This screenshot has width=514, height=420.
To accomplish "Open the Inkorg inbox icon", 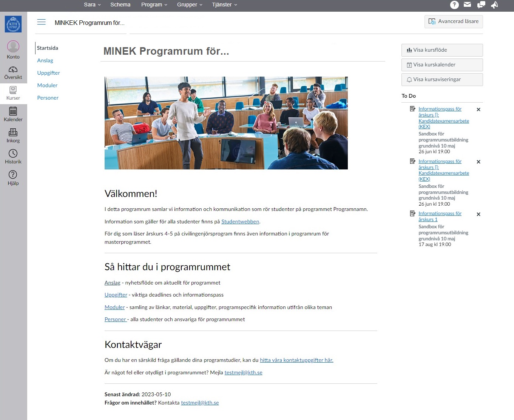I will (x=13, y=132).
